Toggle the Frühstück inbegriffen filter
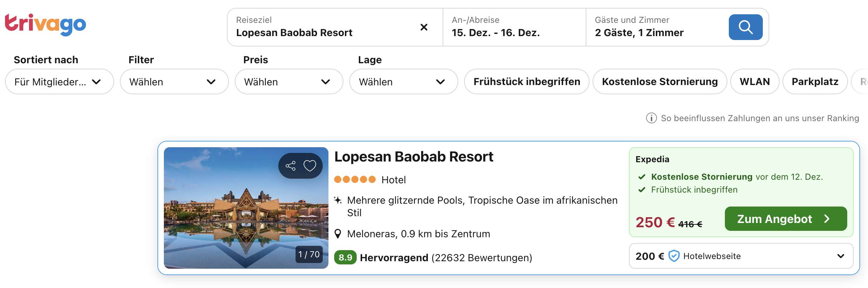 527,81
